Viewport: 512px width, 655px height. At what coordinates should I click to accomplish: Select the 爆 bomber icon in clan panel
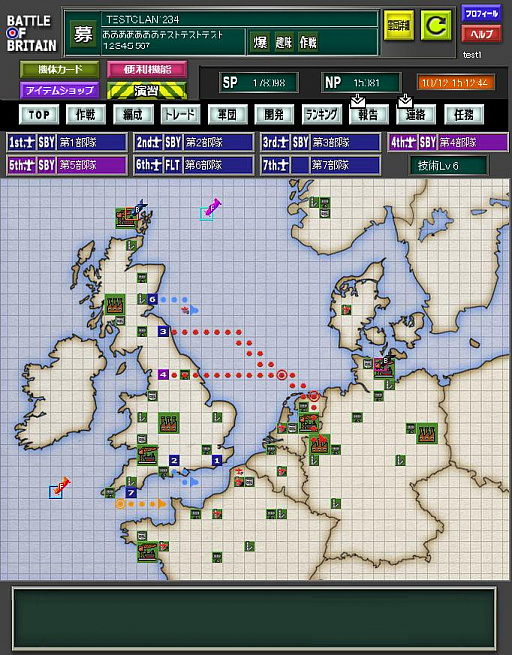(260, 42)
